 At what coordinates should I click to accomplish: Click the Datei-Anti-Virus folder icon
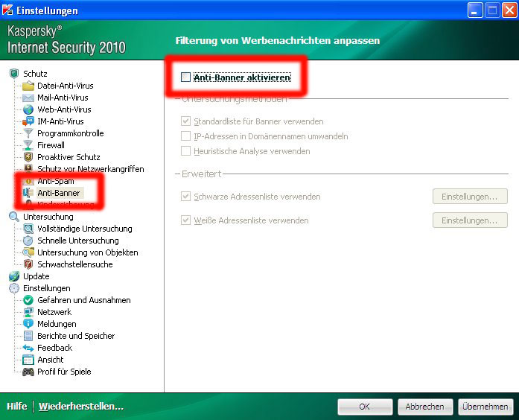pyautogui.click(x=28, y=86)
